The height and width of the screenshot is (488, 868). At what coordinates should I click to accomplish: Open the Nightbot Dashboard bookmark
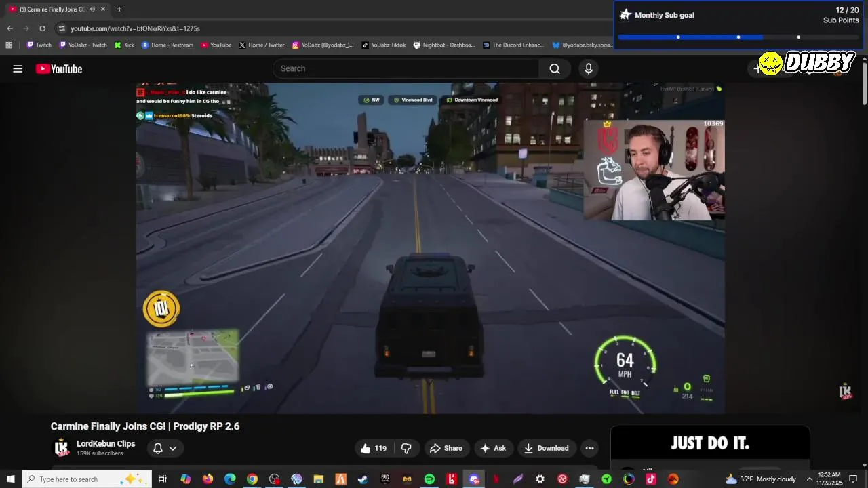(x=444, y=45)
